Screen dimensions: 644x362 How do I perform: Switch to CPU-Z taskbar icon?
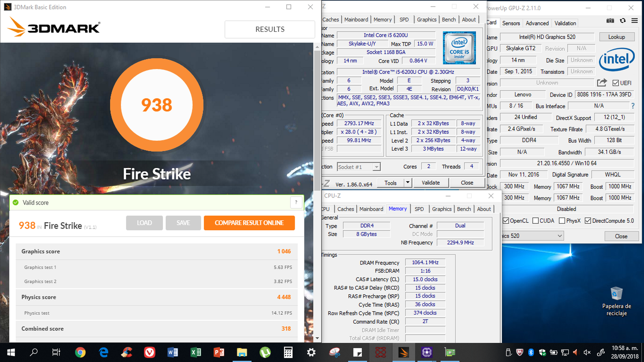[x=427, y=352]
